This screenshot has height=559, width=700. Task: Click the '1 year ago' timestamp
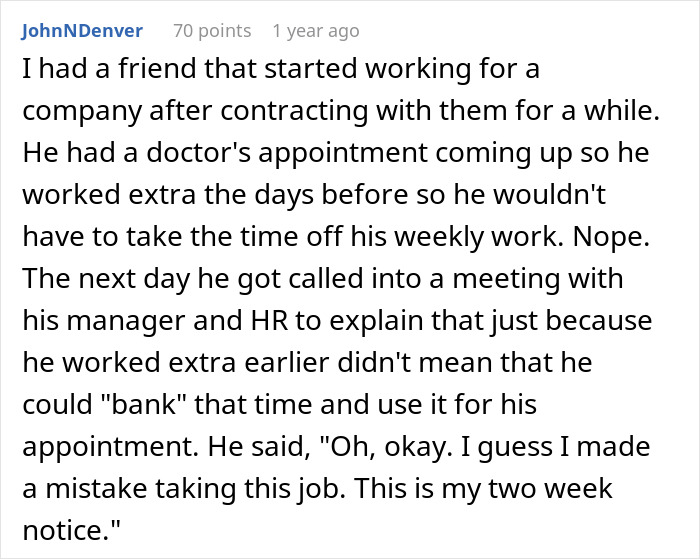click(315, 31)
